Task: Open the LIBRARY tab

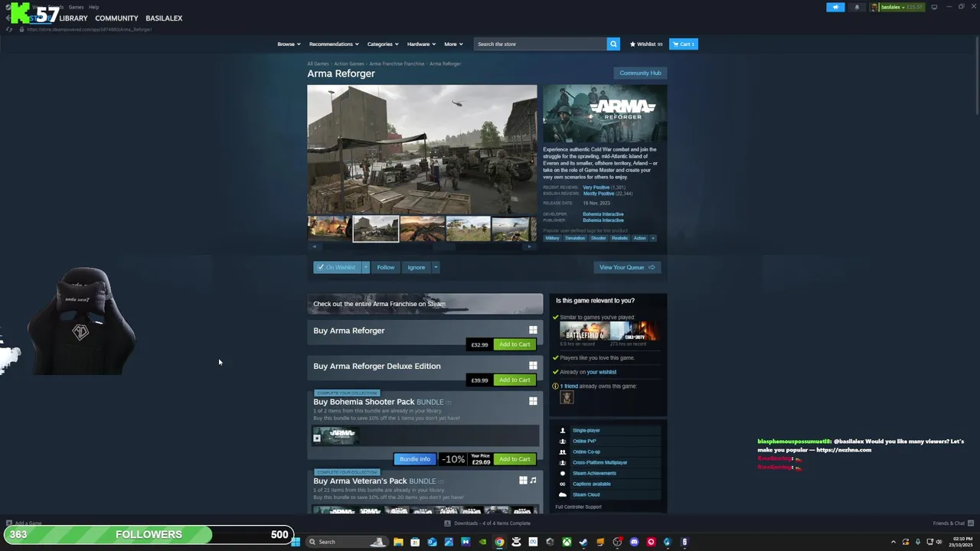Action: [73, 18]
